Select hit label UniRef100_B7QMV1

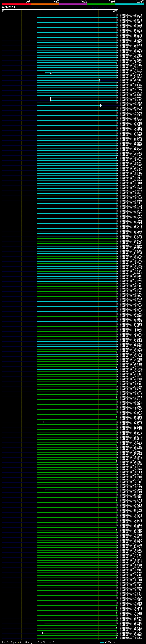point(131,281)
